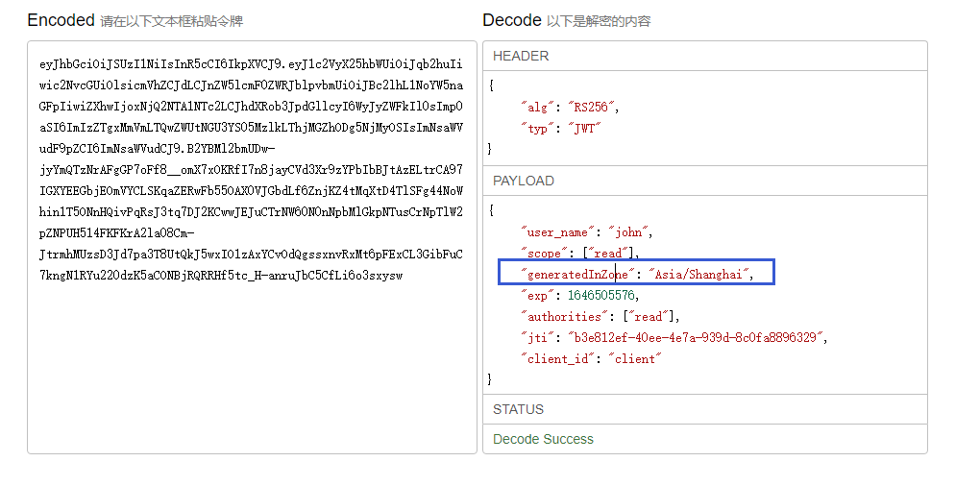Screen dimensions: 980x486
Task: Click the "generatedInZone" key text
Action: 578,275
